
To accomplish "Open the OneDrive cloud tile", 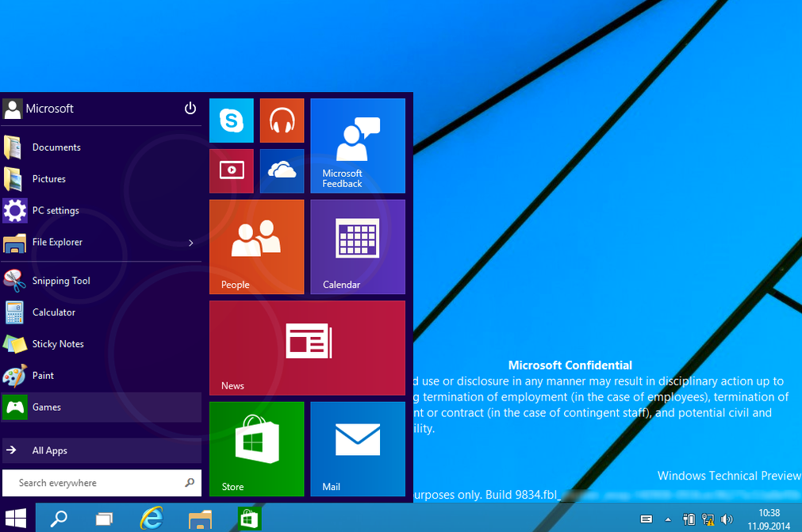I will (282, 170).
